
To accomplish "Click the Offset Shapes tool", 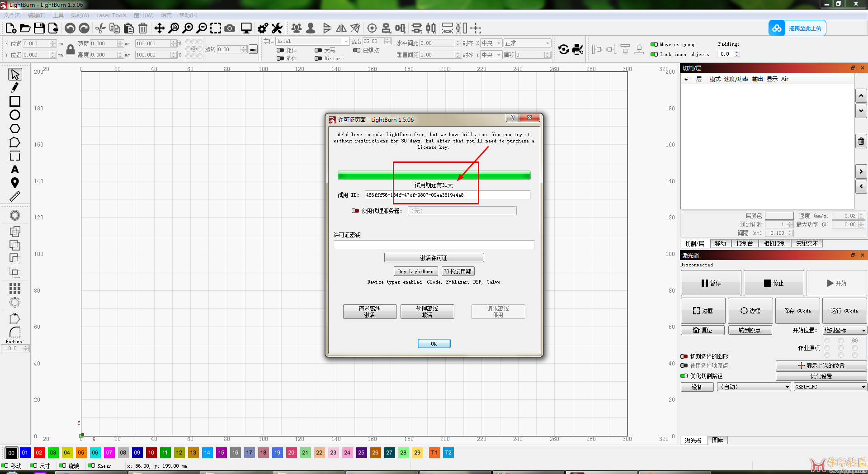I will 15,215.
